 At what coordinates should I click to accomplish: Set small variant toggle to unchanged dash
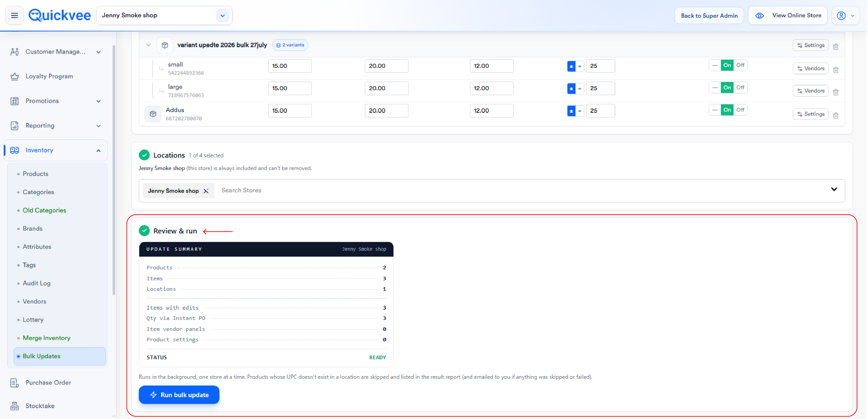715,65
